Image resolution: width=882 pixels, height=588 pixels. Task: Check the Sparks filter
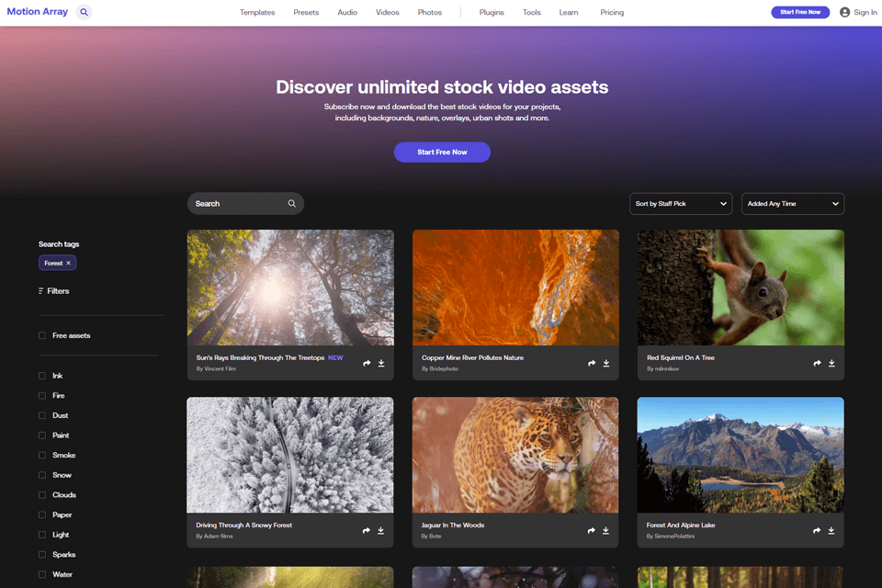click(x=42, y=554)
